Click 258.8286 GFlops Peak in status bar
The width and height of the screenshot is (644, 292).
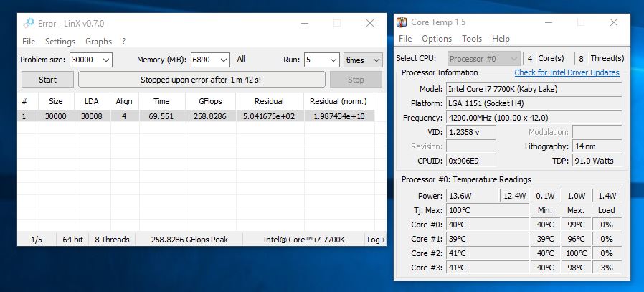pyautogui.click(x=189, y=240)
